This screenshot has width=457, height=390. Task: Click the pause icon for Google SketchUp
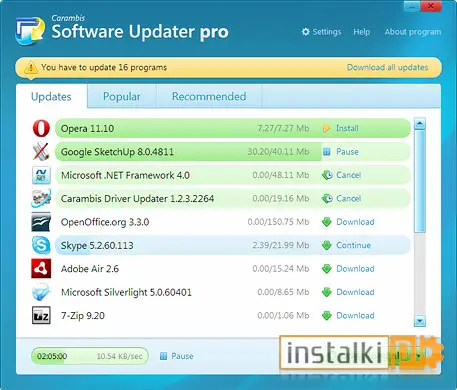327,152
